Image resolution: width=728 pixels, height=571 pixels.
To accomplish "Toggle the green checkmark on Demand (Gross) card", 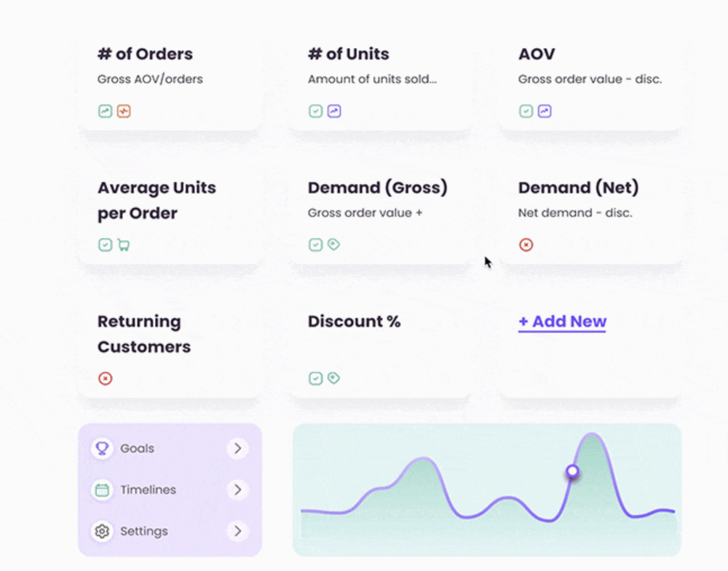I will pyautogui.click(x=316, y=244).
